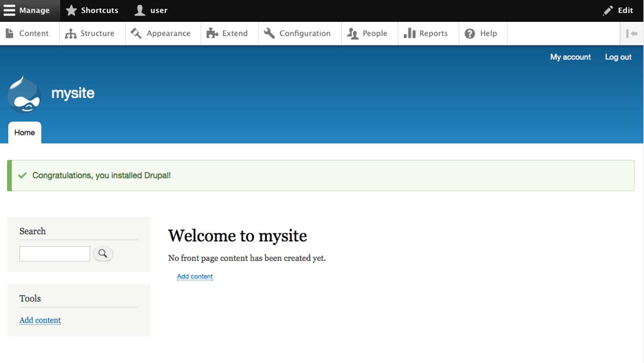Click the Edit pencil icon

click(x=608, y=10)
